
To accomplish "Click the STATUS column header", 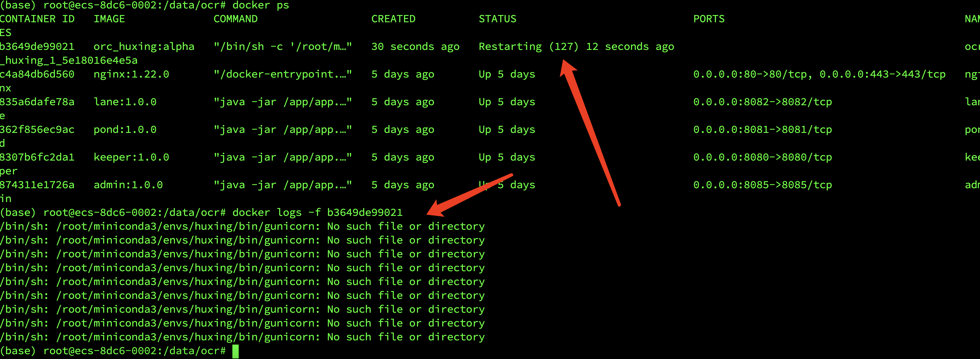I will [497, 19].
